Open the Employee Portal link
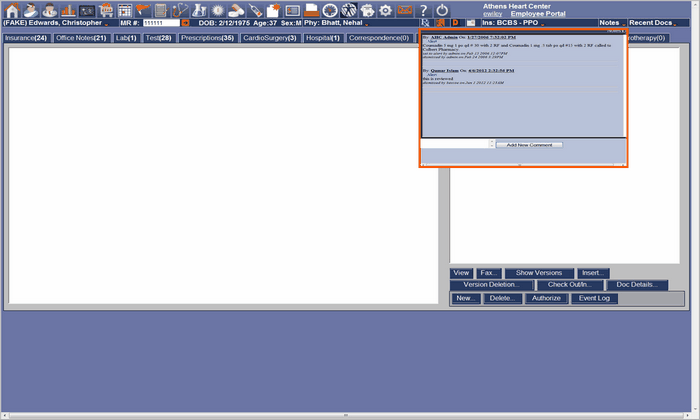Image resolution: width=700 pixels, height=420 pixels. (540, 14)
